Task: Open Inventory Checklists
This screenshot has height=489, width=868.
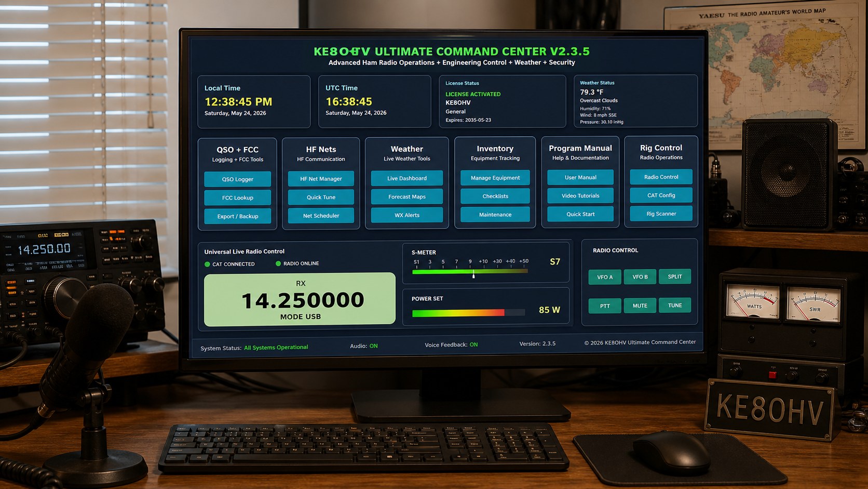Action: click(495, 196)
